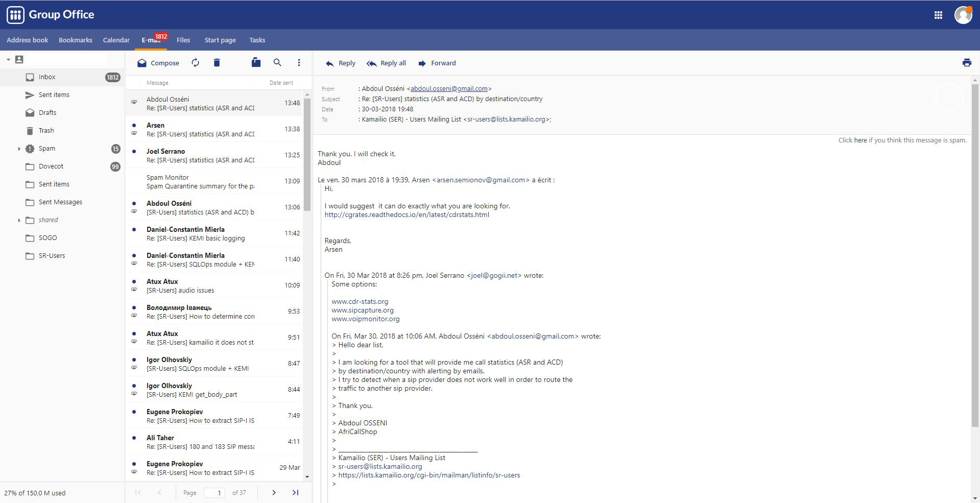Switch to Bookmarks tab

(76, 40)
